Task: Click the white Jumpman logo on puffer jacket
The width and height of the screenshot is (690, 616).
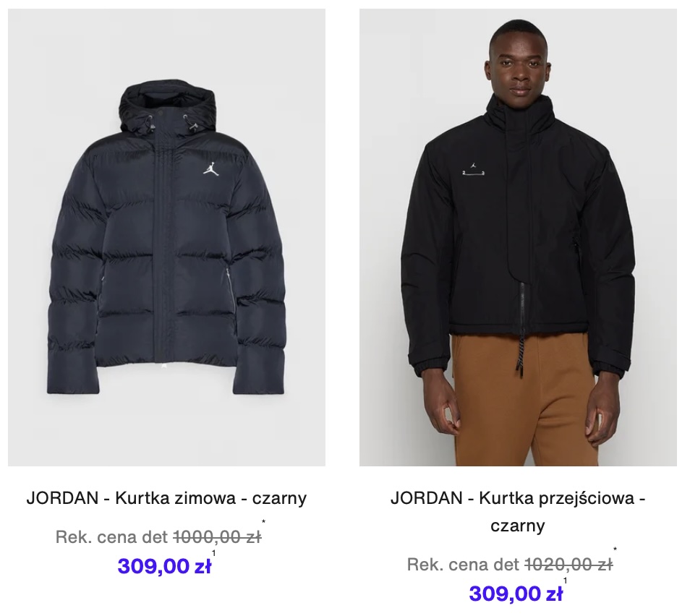Action: coord(210,168)
